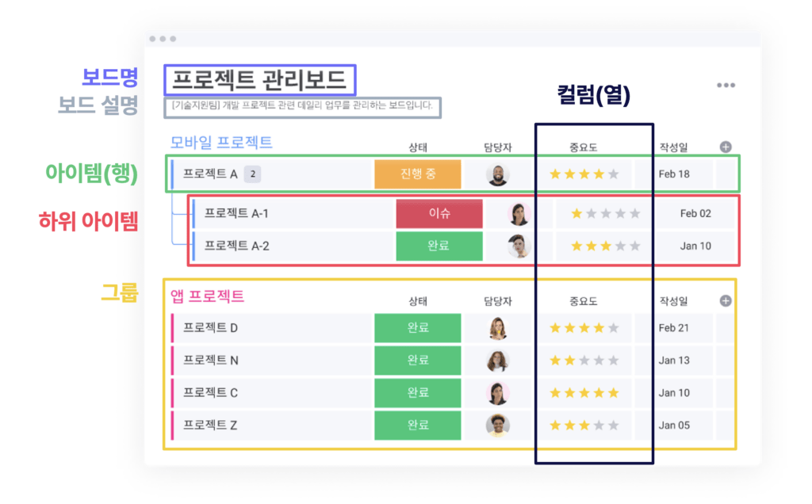This screenshot has height=504, width=812.
Task: Click assignee avatar for 프로젝트 A-1
Action: (519, 214)
